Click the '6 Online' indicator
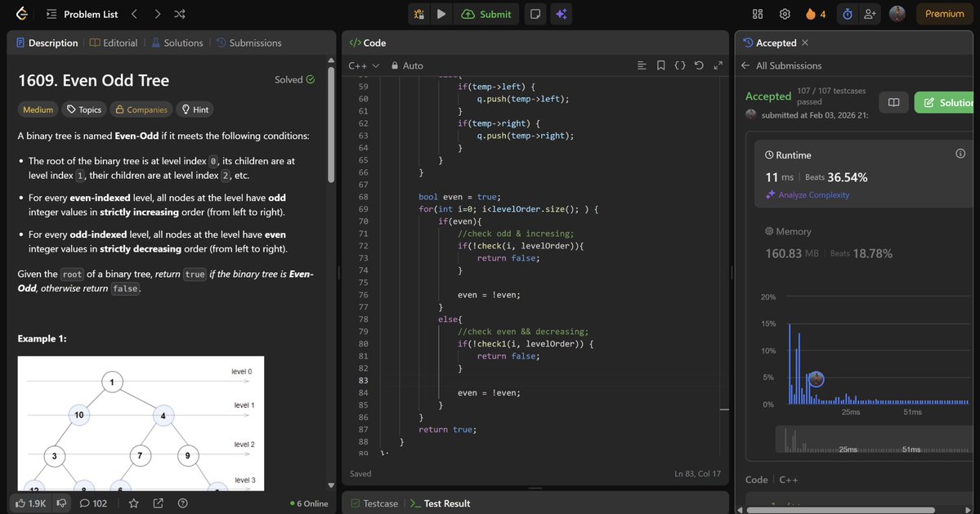The height and width of the screenshot is (514, 980). 309,503
